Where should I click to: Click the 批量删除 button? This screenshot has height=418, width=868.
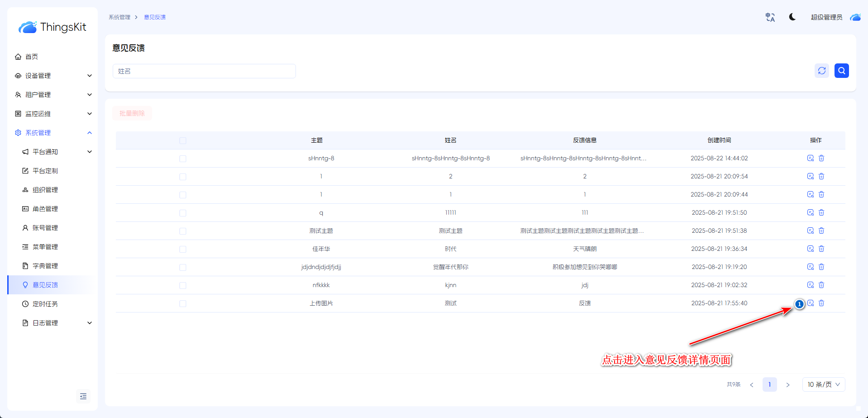(132, 113)
